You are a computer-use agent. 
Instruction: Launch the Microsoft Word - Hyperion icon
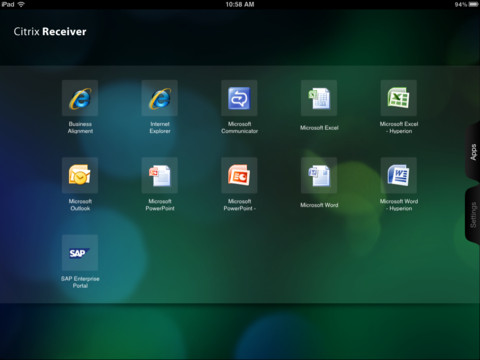399,175
